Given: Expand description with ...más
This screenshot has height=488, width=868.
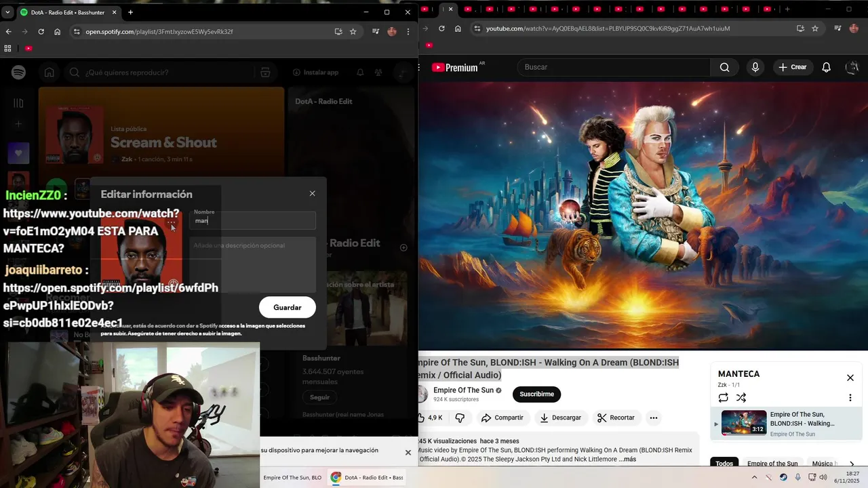Looking at the screenshot, I should pos(627,460).
